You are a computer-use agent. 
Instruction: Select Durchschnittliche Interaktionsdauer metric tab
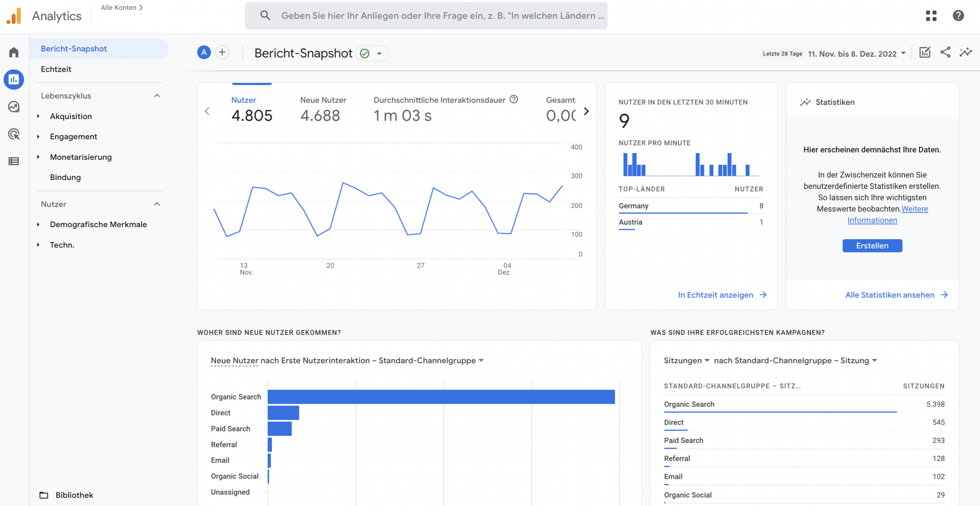click(446, 110)
